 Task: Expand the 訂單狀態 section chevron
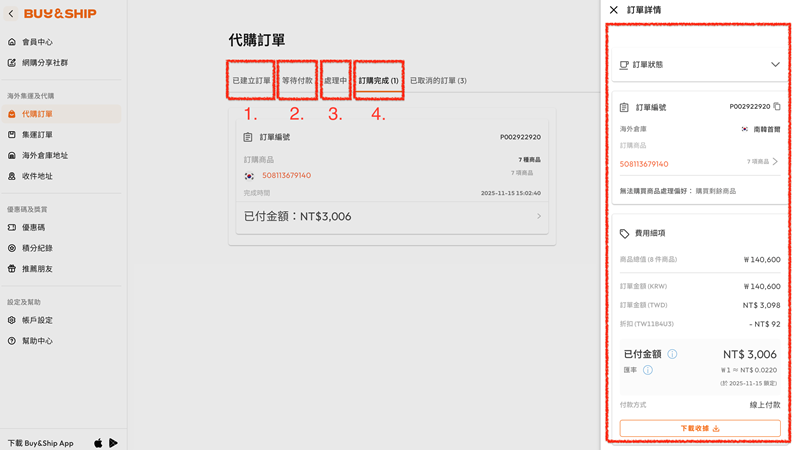[x=775, y=65]
